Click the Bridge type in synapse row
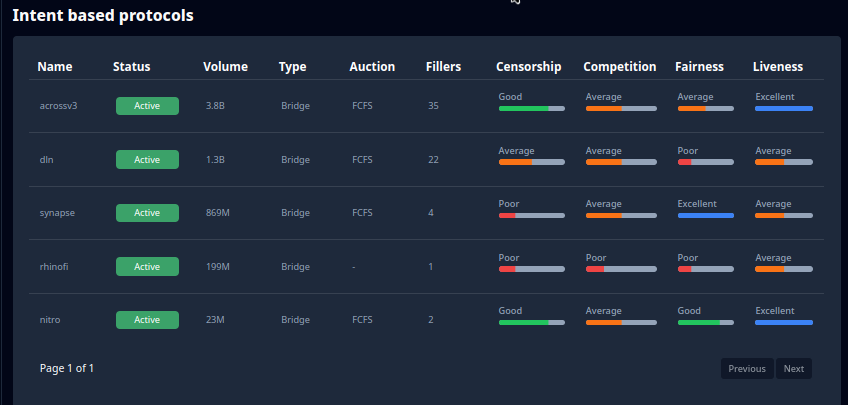The width and height of the screenshot is (848, 405). point(295,213)
